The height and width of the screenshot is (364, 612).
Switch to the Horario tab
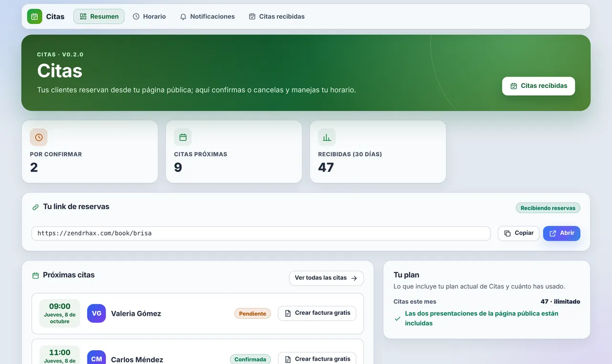149,16
